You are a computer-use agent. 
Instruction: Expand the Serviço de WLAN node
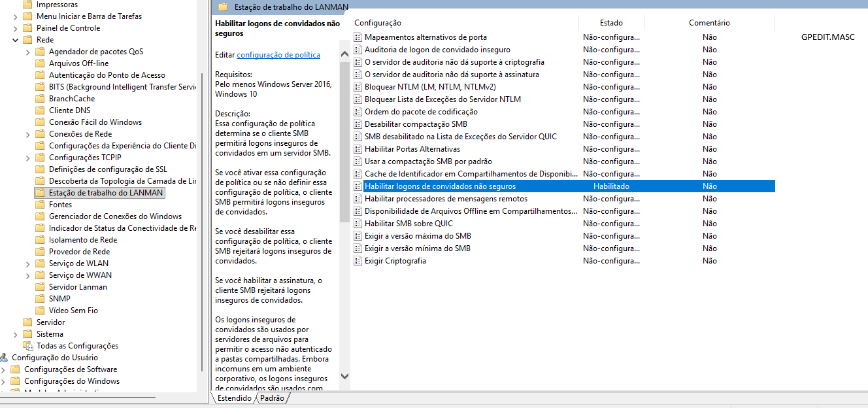pos(28,263)
